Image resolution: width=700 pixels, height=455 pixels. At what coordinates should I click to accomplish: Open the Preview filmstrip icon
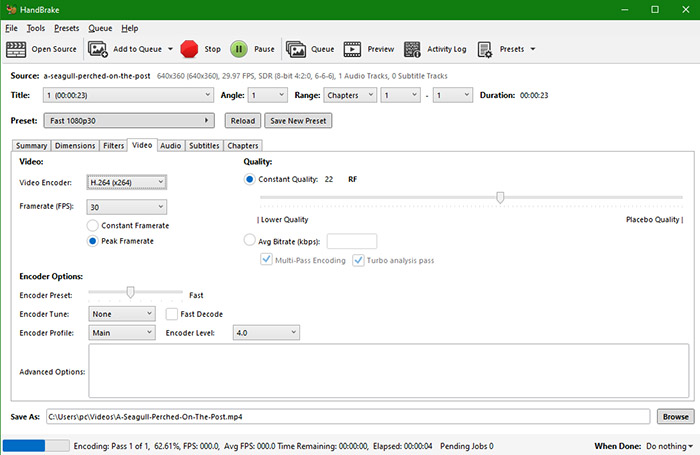(x=352, y=49)
